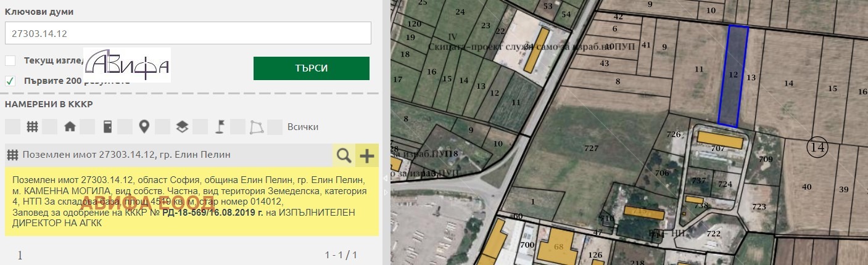The image size is (868, 265).
Task: Click the stacked layers filter icon
Action: pyautogui.click(x=182, y=127)
